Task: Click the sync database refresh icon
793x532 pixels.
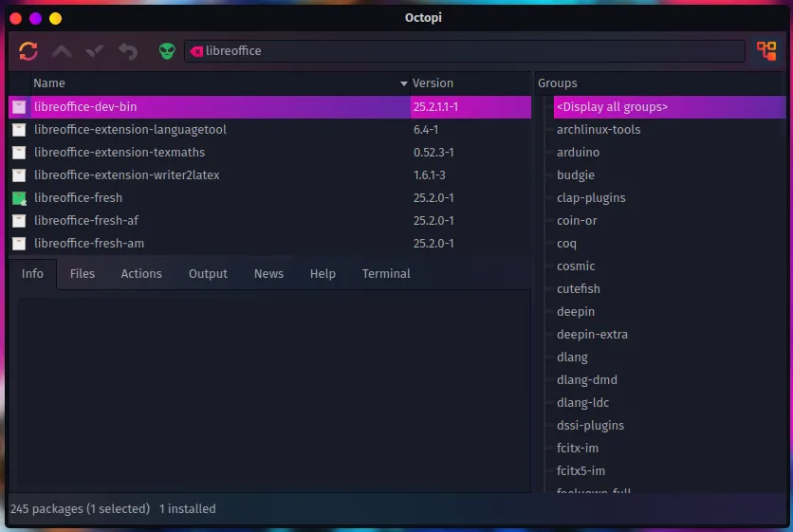Action: click(x=28, y=51)
